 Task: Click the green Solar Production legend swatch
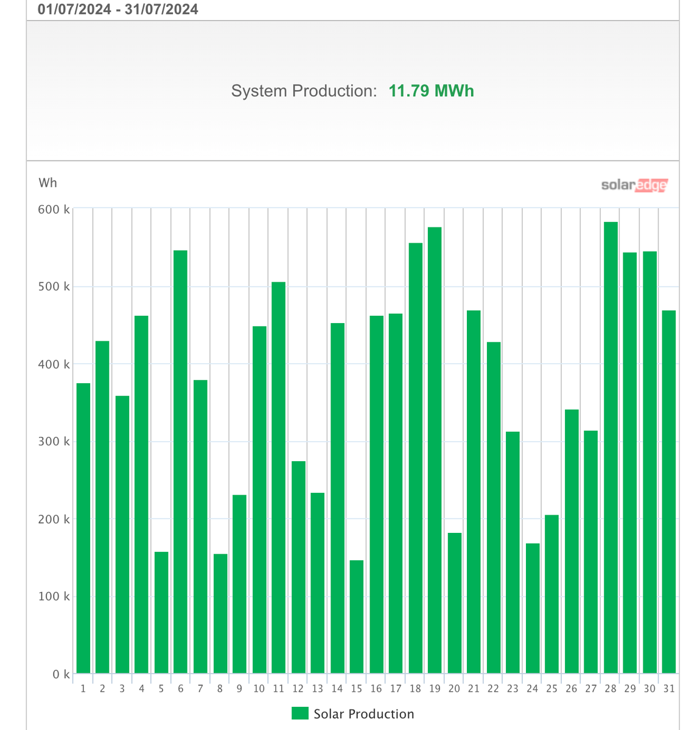click(x=301, y=713)
